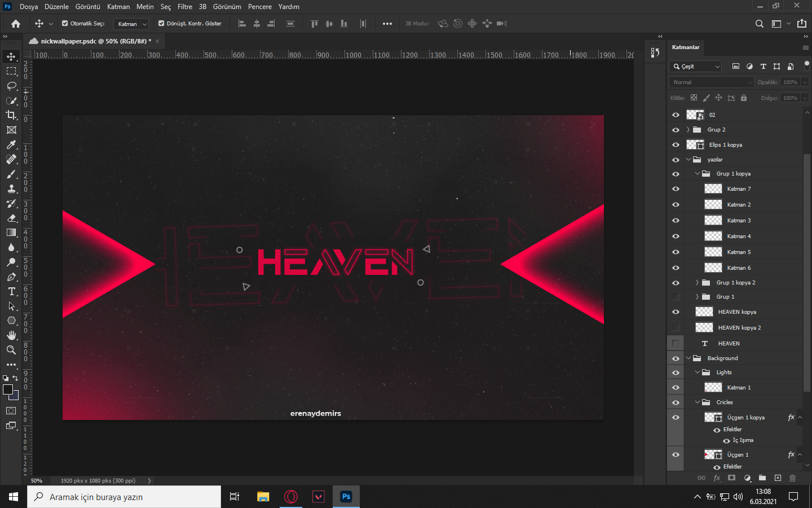Click the 50% zoom level field

point(37,481)
